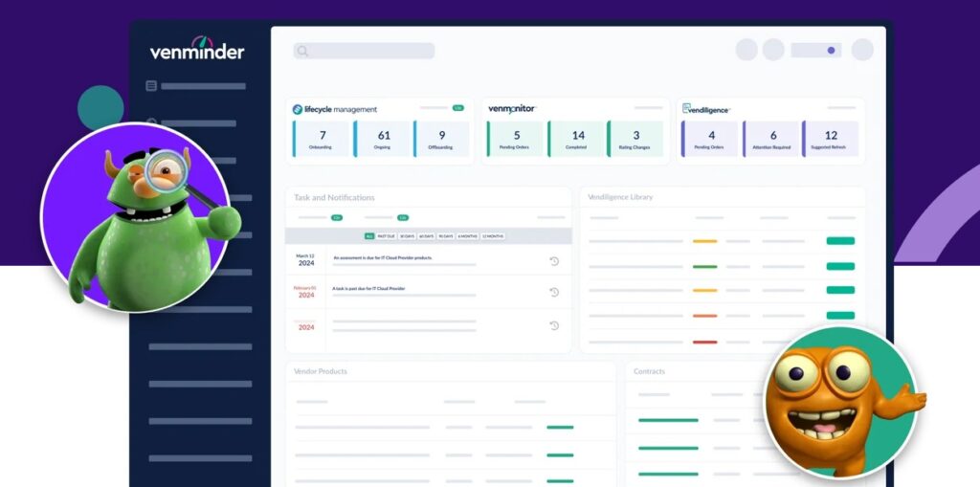Screen dimensions: 980x487
Task: Click the 'Task and Notifications' panel title
Action: pos(334,197)
